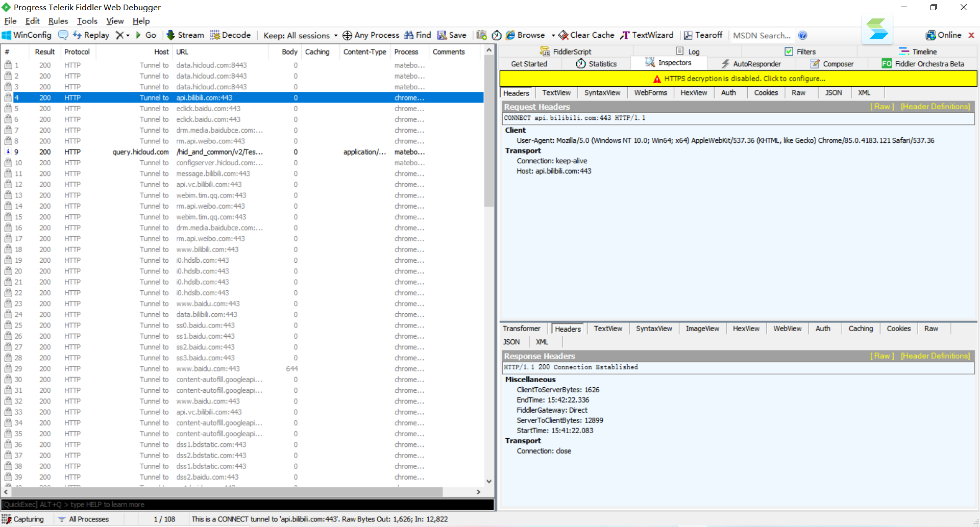Click the Any Process target icon
This screenshot has height=527, width=980.
347,35
